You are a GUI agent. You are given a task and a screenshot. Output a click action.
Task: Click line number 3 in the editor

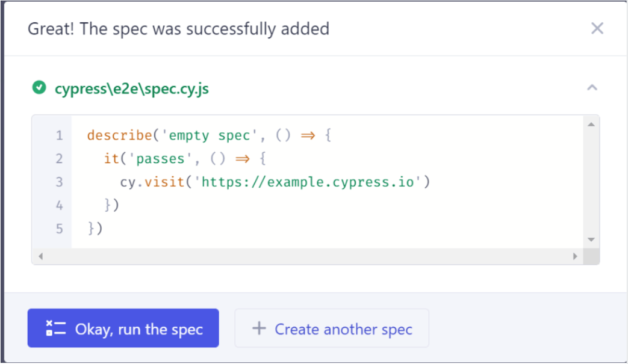coord(58,182)
